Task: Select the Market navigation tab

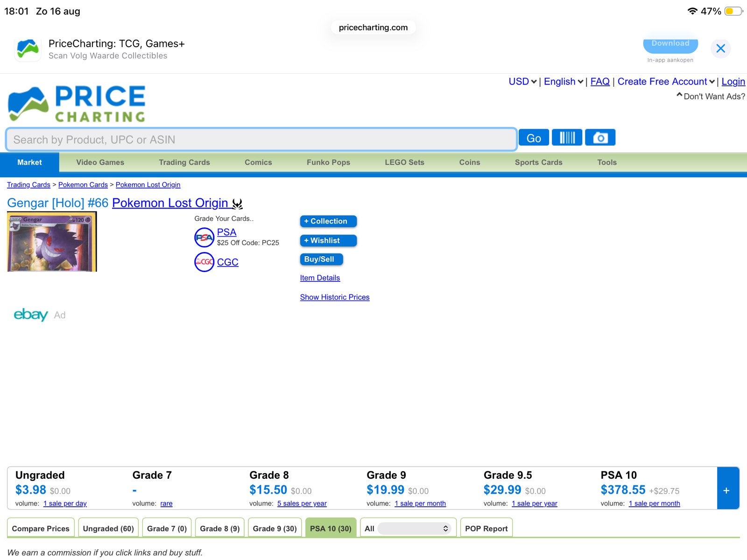Action: pyautogui.click(x=29, y=162)
